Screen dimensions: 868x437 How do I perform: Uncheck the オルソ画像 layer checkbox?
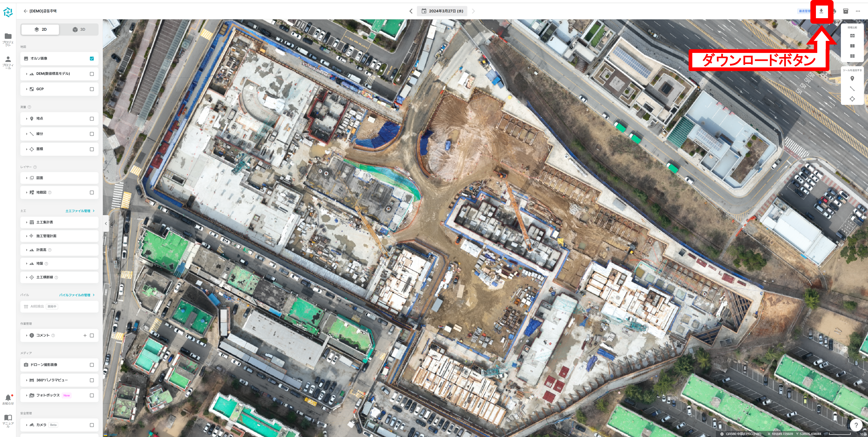point(92,59)
